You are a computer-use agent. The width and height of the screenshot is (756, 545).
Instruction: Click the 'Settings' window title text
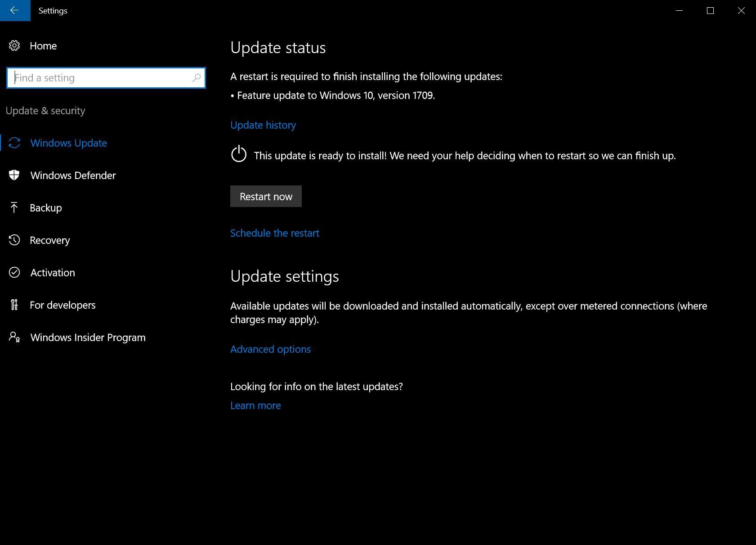(53, 11)
